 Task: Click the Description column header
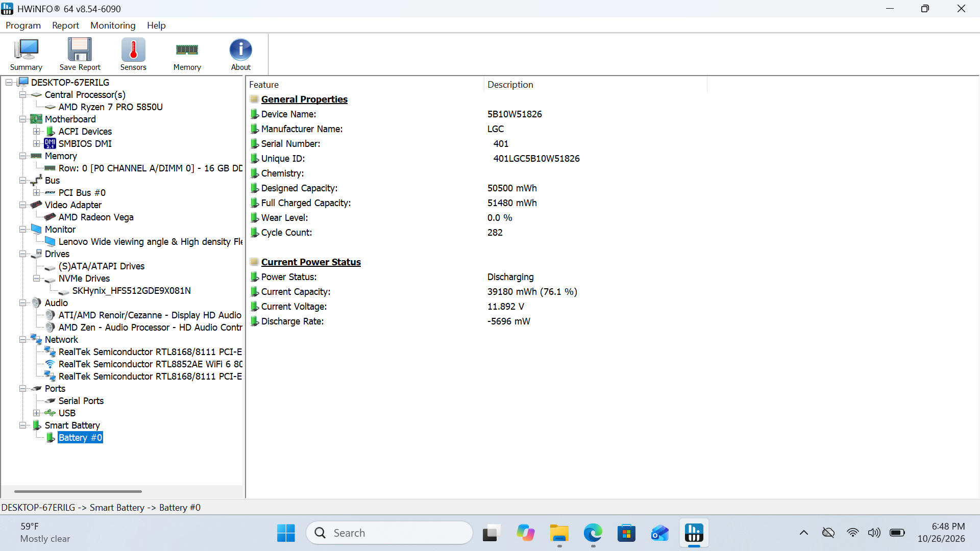(x=595, y=85)
